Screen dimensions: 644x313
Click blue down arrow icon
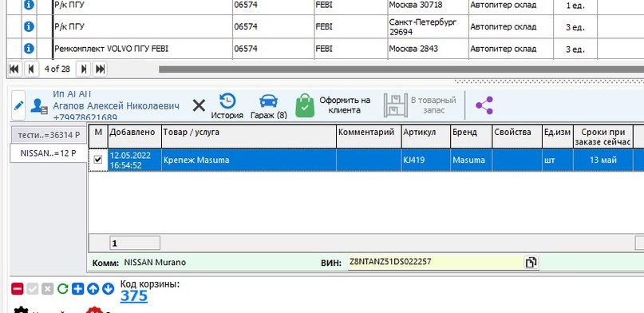pyautogui.click(x=108, y=289)
